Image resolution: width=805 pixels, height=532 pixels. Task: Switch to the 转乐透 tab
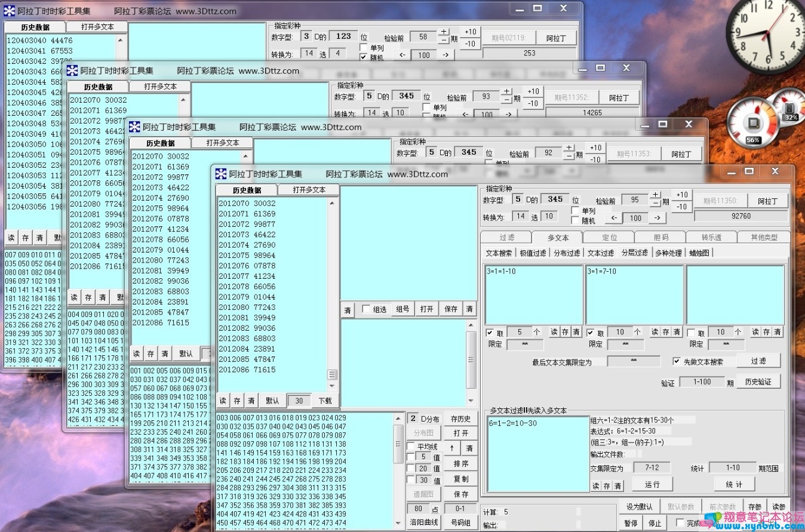click(x=712, y=237)
